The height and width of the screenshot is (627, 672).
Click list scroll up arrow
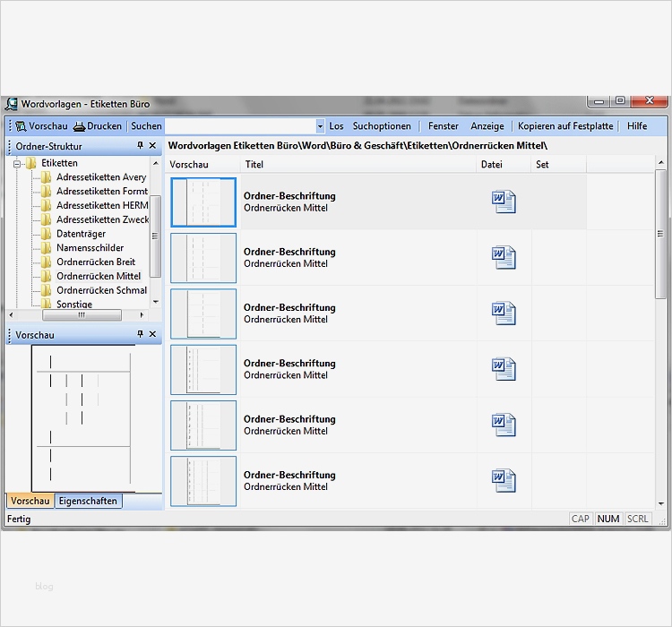click(660, 163)
